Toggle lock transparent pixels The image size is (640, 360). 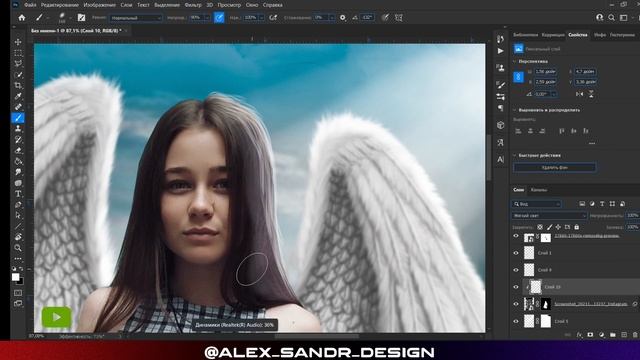[540, 227]
